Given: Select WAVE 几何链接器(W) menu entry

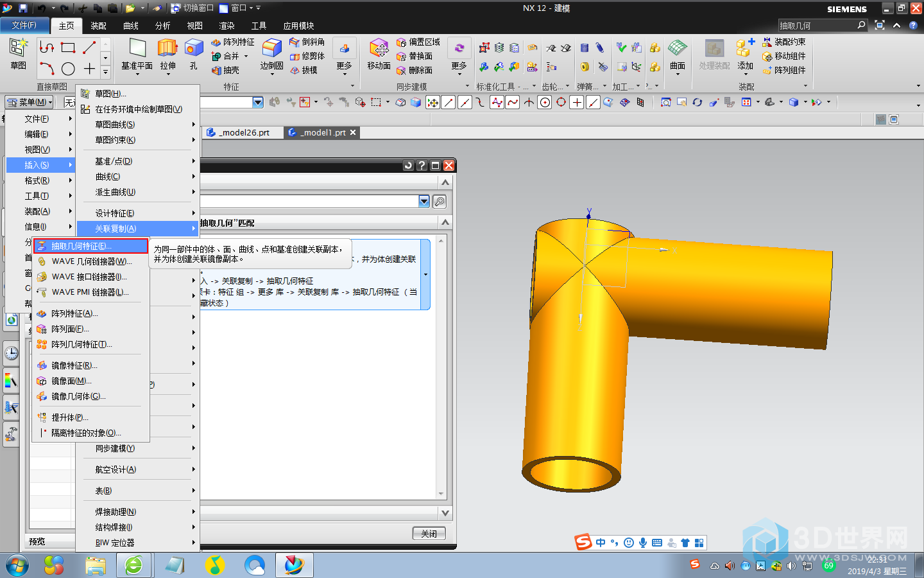Looking at the screenshot, I should [90, 261].
